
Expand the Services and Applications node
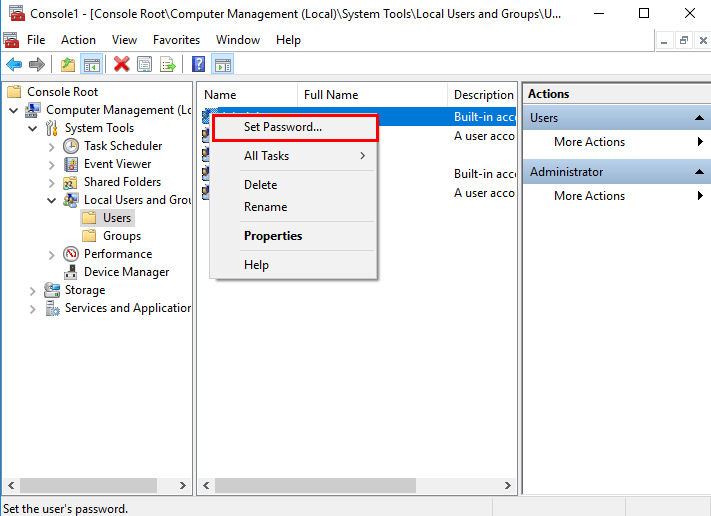pos(33,309)
